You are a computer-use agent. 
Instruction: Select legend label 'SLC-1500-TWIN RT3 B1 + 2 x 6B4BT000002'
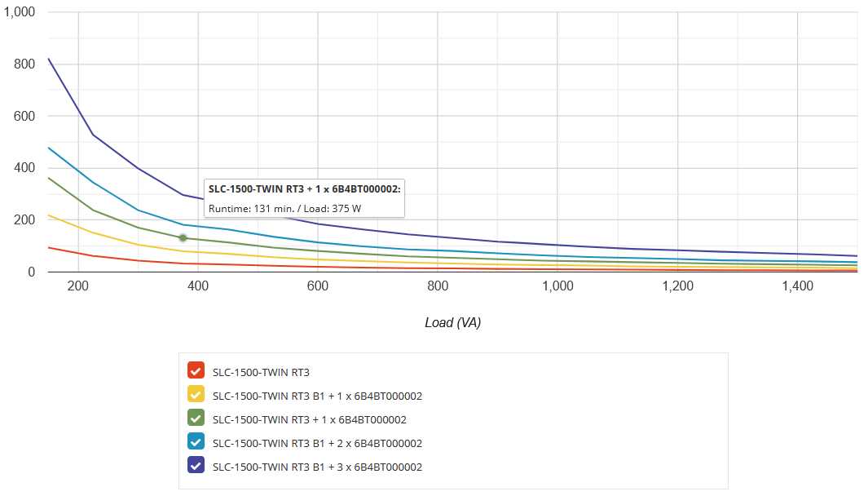click(x=316, y=443)
